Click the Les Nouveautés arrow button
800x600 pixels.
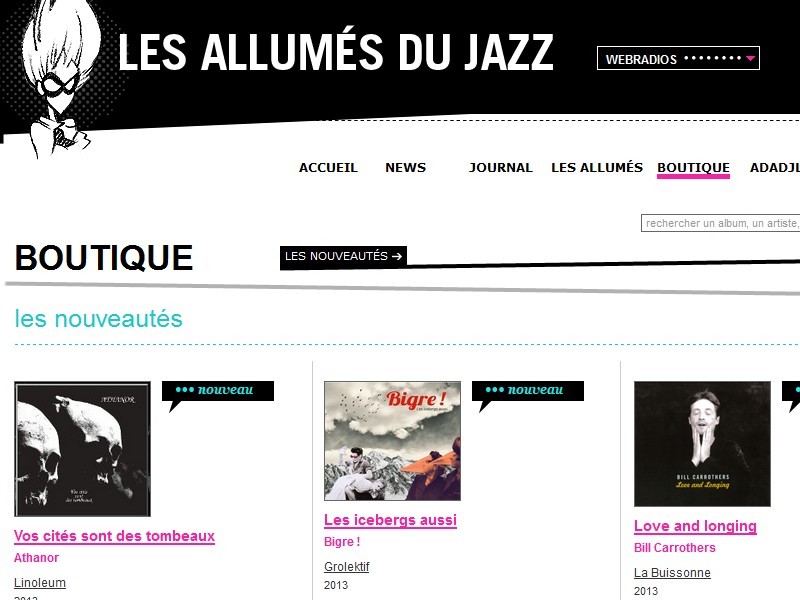343,256
